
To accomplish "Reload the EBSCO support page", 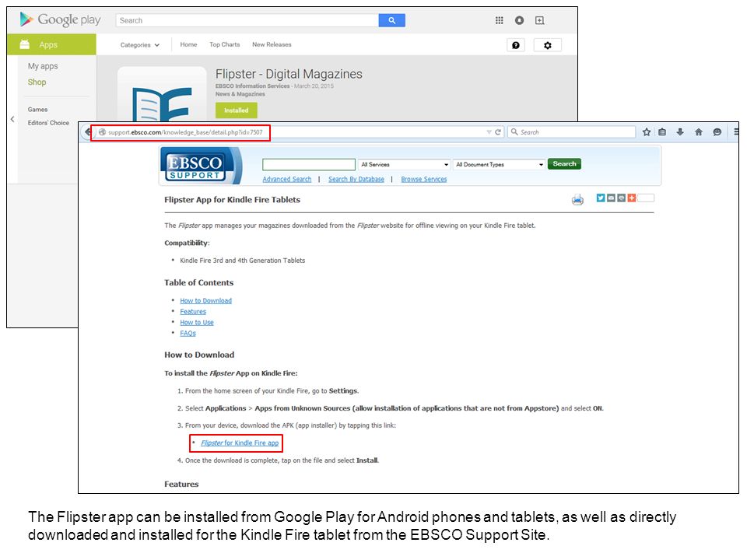I will click(x=498, y=132).
